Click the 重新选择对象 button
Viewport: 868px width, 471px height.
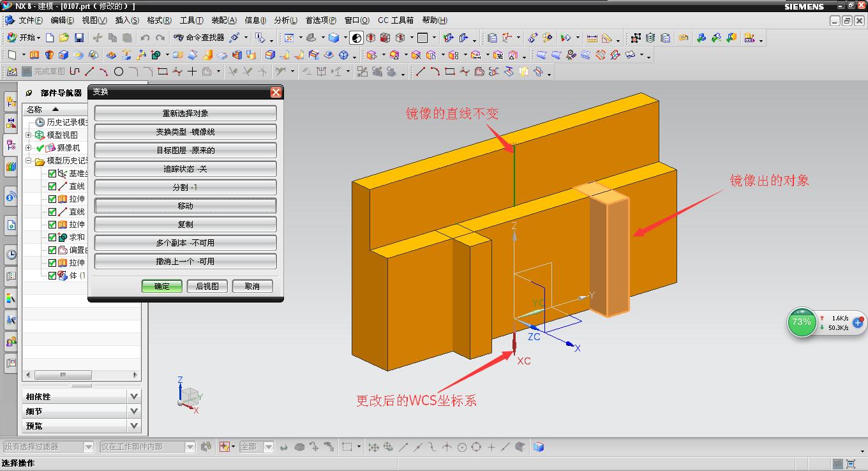point(185,114)
